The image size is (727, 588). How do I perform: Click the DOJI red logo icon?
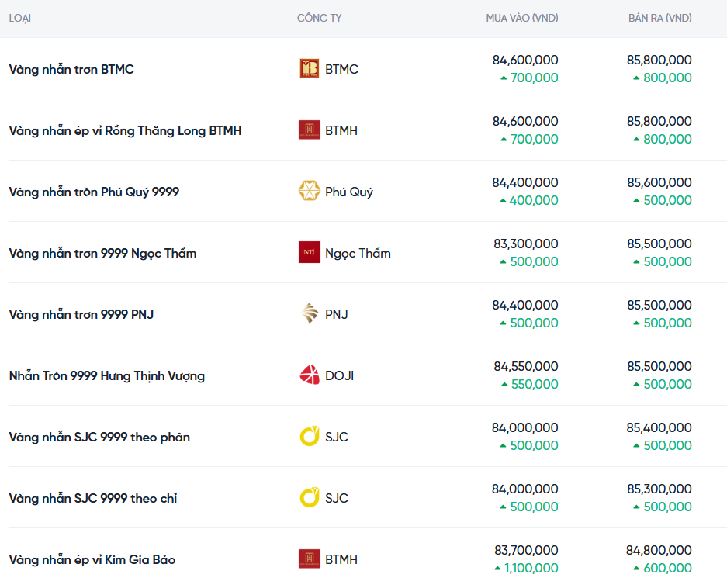pos(309,375)
